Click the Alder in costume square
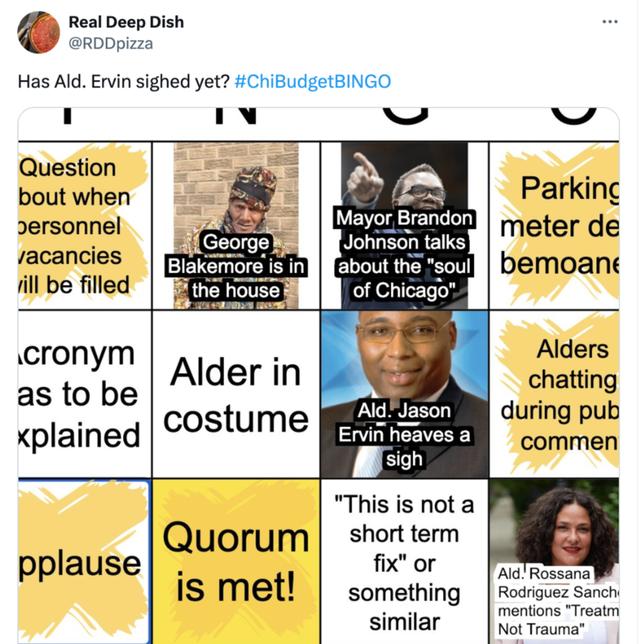The height and width of the screenshot is (644, 644). coord(236,394)
